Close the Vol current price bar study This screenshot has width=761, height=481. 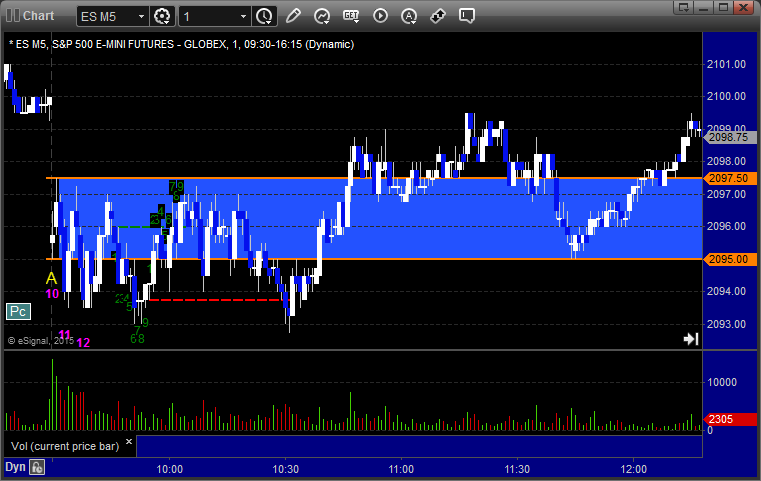pyautogui.click(x=129, y=442)
